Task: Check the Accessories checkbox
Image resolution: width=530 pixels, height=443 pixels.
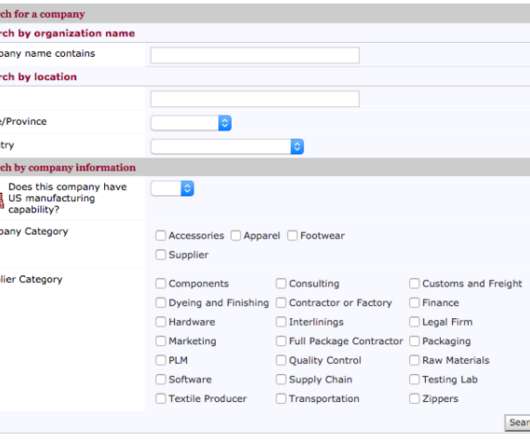Action: click(161, 236)
